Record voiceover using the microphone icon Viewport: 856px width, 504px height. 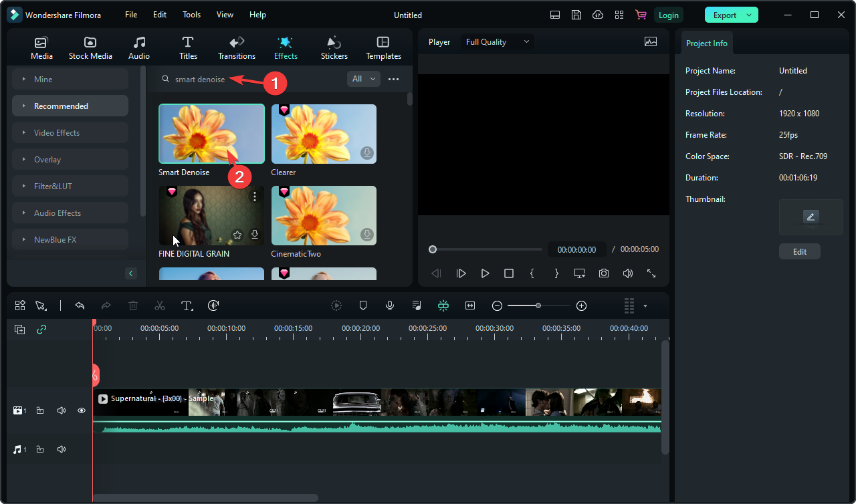click(x=390, y=305)
